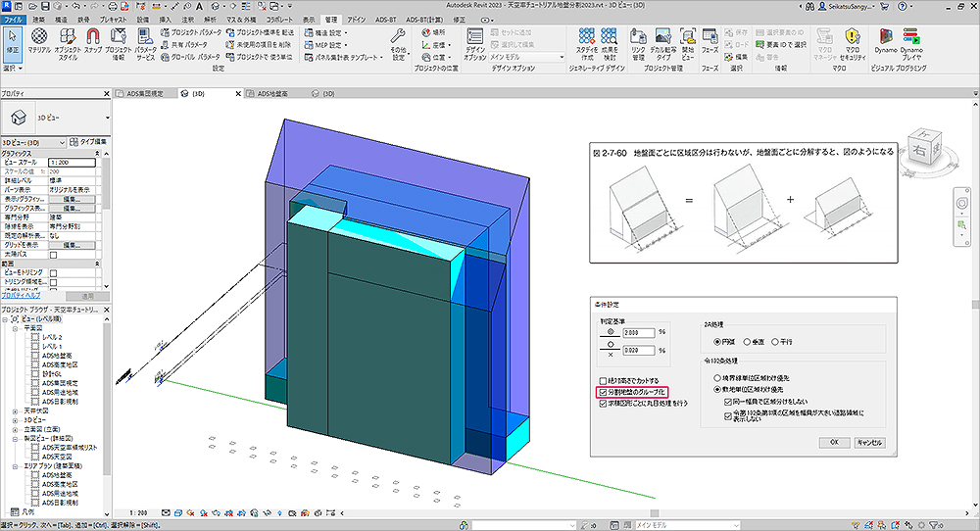
Task: Toggle 分割地盤のグループ化 checkbox
Action: point(604,391)
